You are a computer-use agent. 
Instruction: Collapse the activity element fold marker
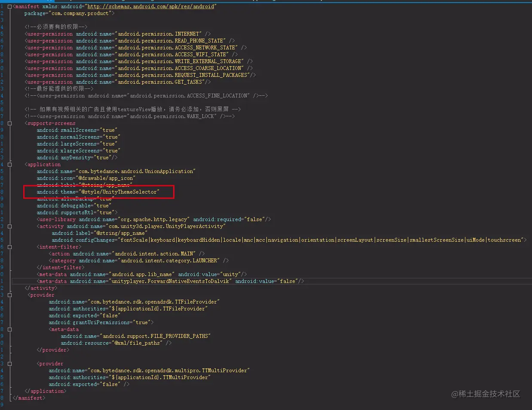point(9,226)
